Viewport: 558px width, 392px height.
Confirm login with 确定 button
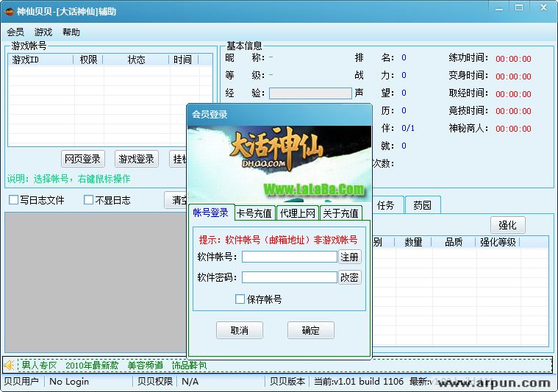tap(311, 330)
